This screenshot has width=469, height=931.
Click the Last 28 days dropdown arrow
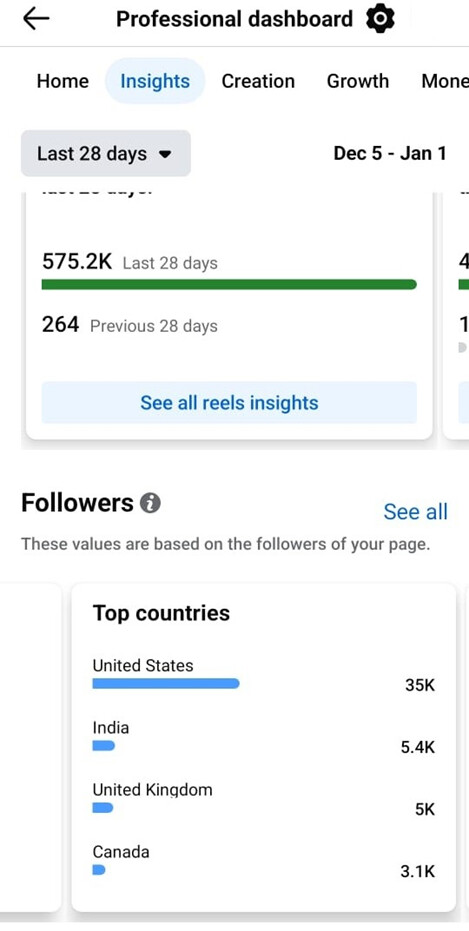tap(165, 154)
